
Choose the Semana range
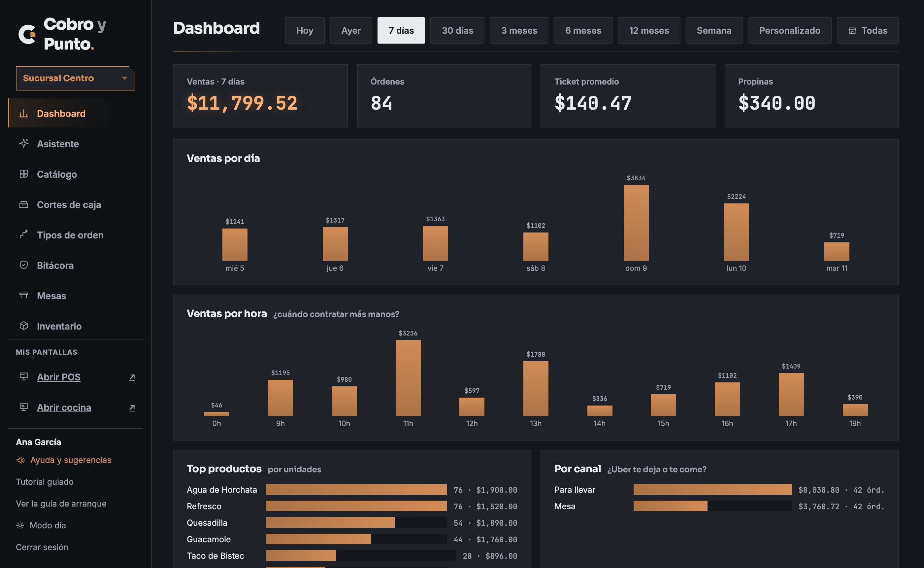714,30
